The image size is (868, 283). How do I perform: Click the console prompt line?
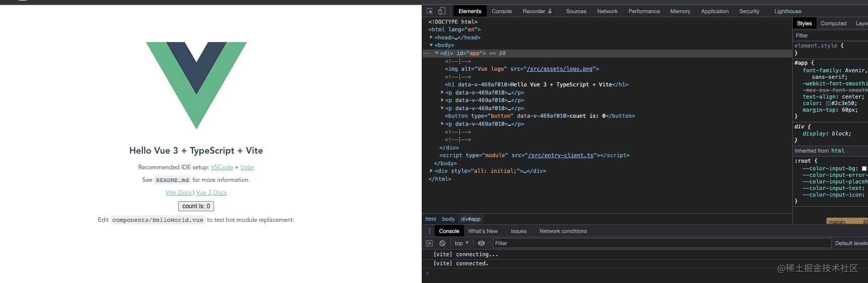pyautogui.click(x=645, y=273)
